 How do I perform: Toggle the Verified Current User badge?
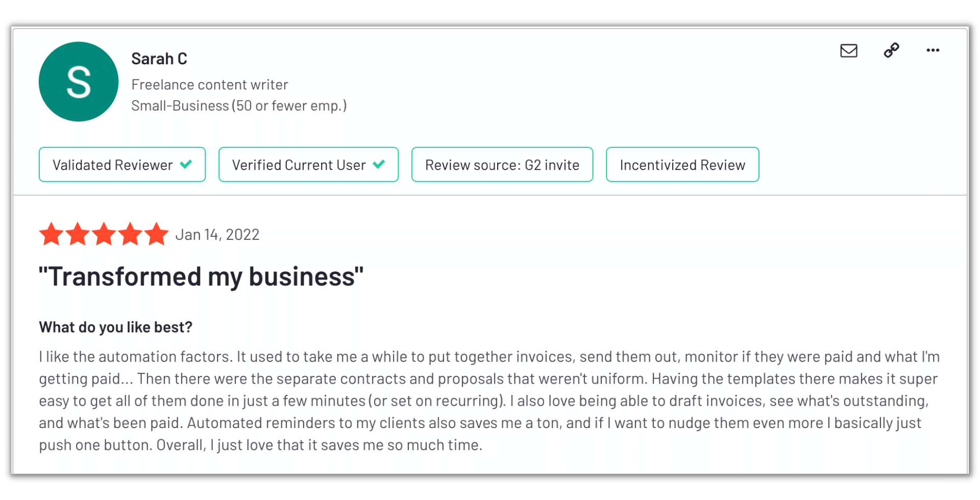pos(308,164)
